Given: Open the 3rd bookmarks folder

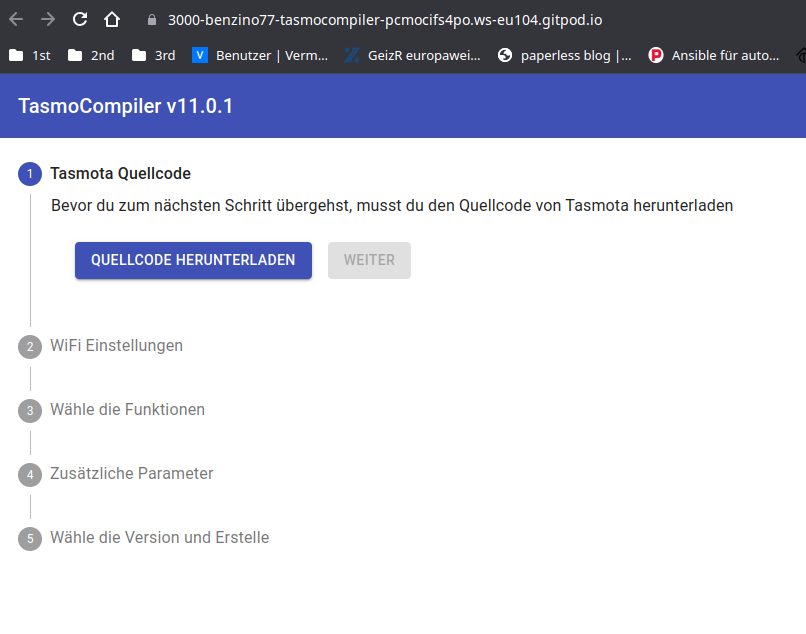Looking at the screenshot, I should pos(154,55).
